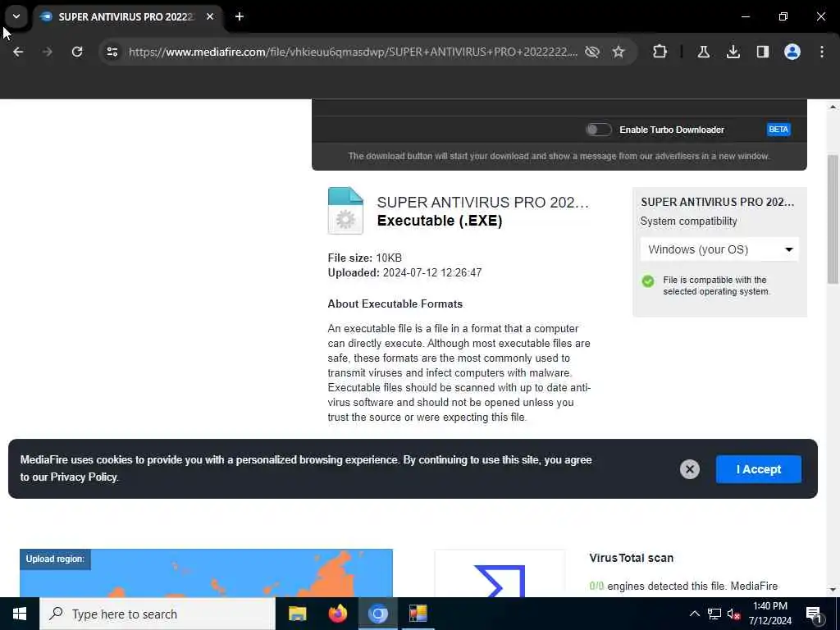Click the Upload region map
Viewport: 840px width, 630px height.
pyautogui.click(x=206, y=573)
